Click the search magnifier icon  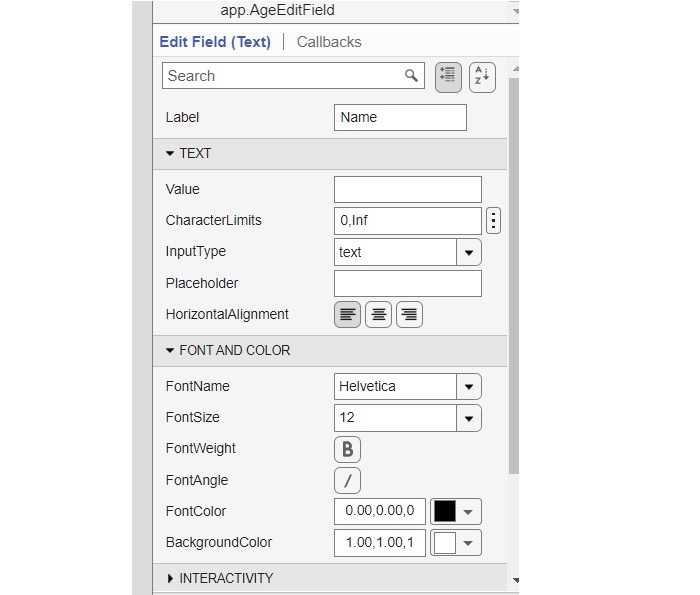coord(411,76)
